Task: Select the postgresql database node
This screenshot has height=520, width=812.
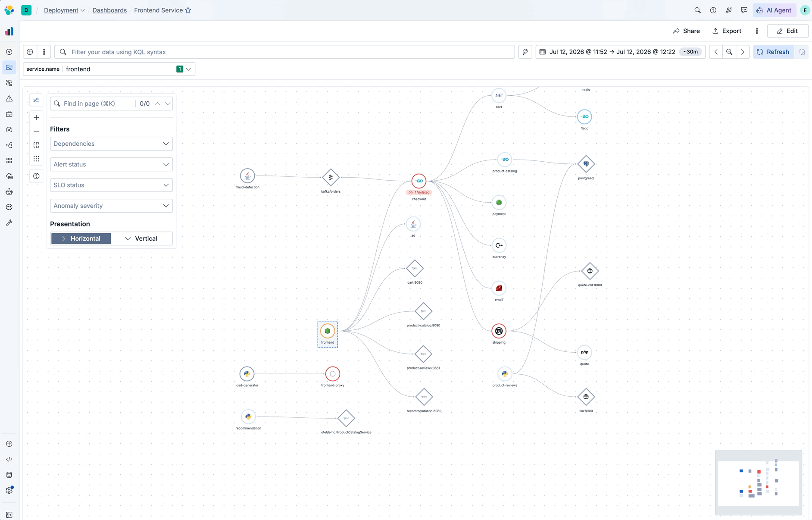Action: coord(586,164)
